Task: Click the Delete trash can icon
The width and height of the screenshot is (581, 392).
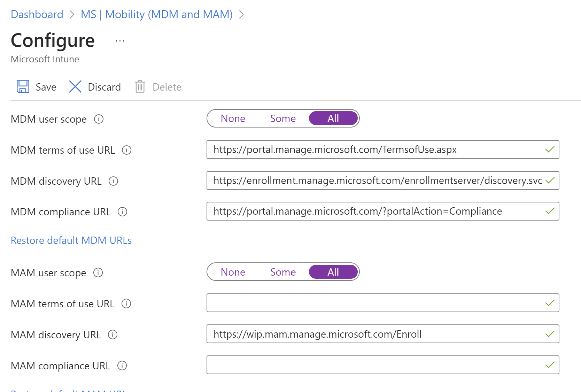Action: (140, 86)
